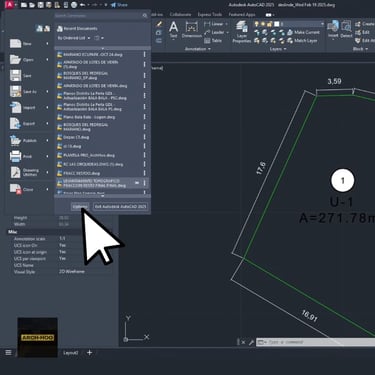Click the Insert block tool
This screenshot has height=375, width=375.
click(333, 29)
